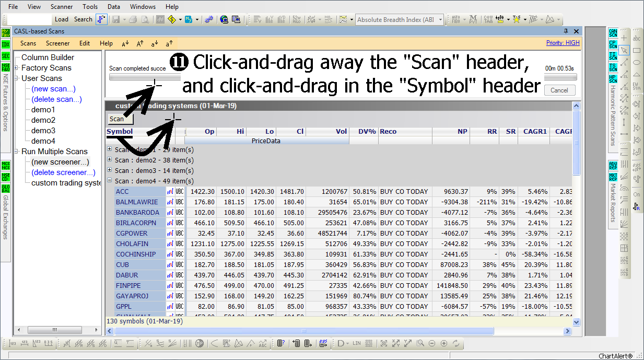644x360 pixels.
Task: Click the globe network toolbar icon
Action: [x=224, y=19]
